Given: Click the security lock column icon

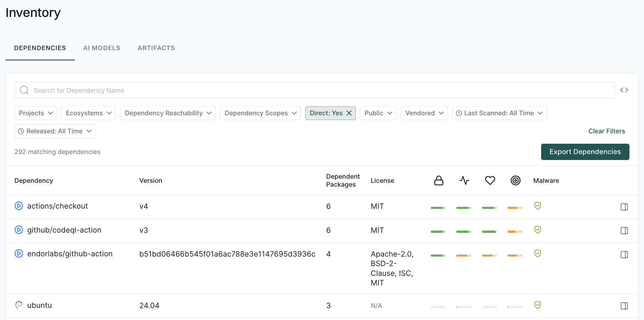Looking at the screenshot, I should pyautogui.click(x=439, y=180).
